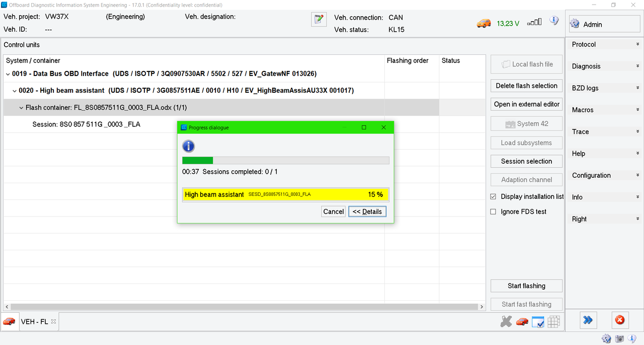Click the horizontal scrollbar under control units
644x345 pixels.
[x=244, y=307]
